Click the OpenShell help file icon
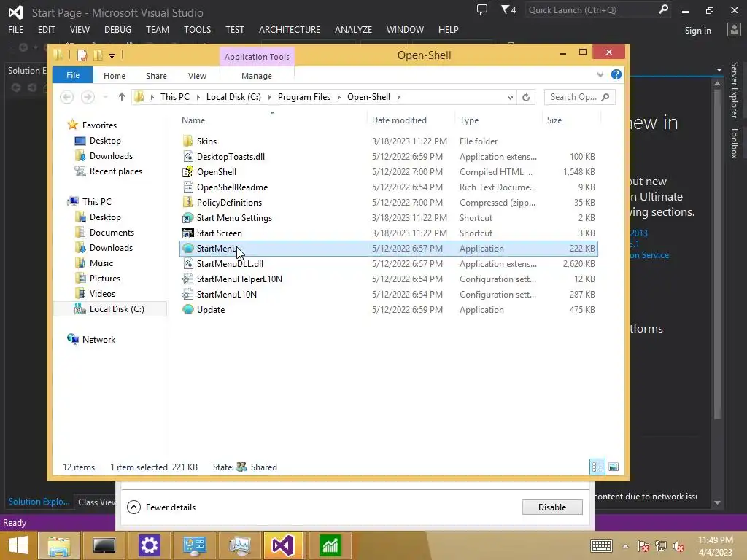 click(x=188, y=171)
